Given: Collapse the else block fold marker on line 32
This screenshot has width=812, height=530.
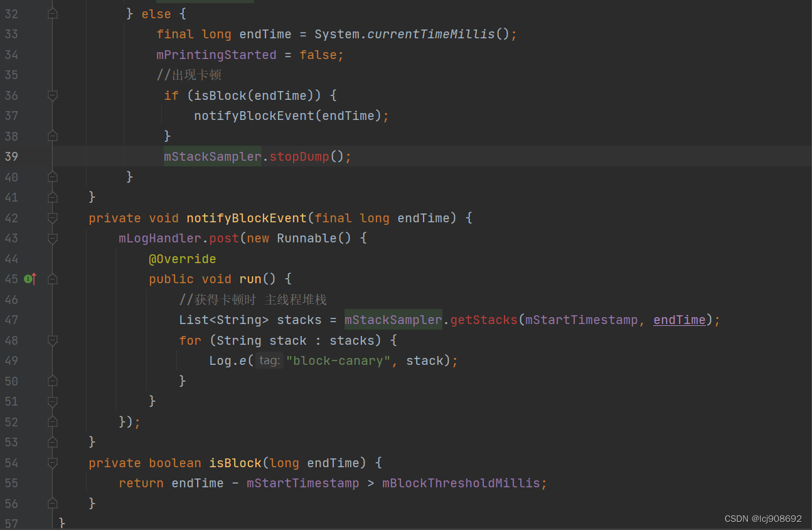Looking at the screenshot, I should coord(53,14).
